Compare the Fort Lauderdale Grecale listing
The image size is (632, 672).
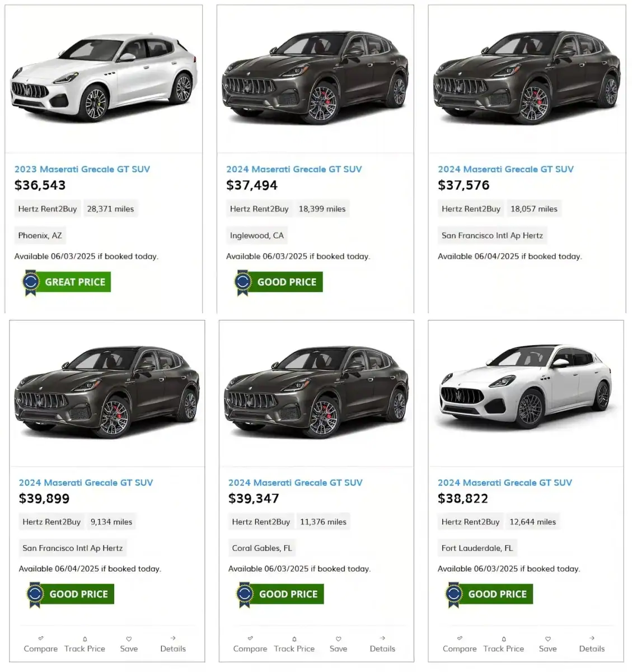tap(460, 638)
